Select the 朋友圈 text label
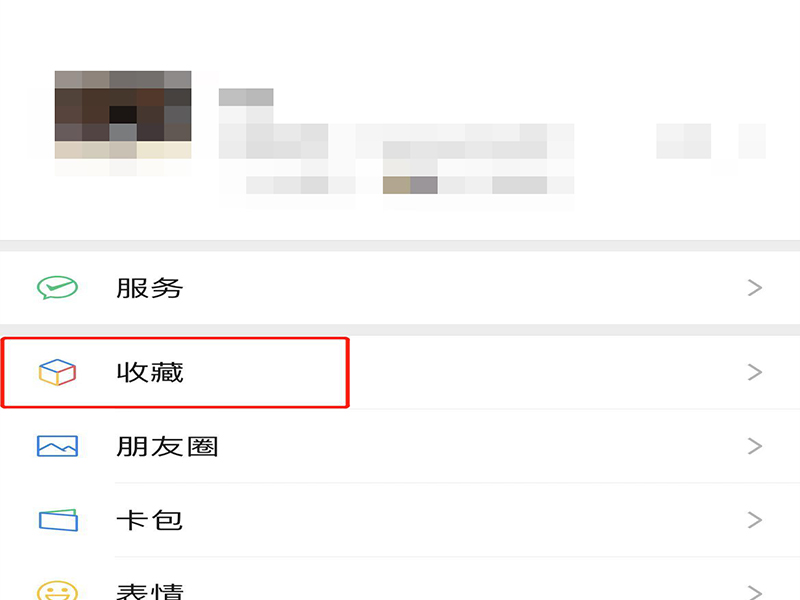Image resolution: width=800 pixels, height=600 pixels. (167, 446)
